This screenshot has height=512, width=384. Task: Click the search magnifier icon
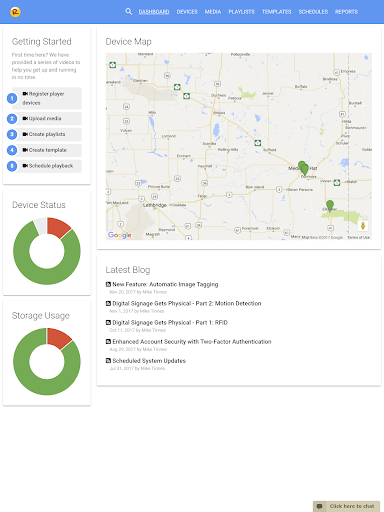128,12
